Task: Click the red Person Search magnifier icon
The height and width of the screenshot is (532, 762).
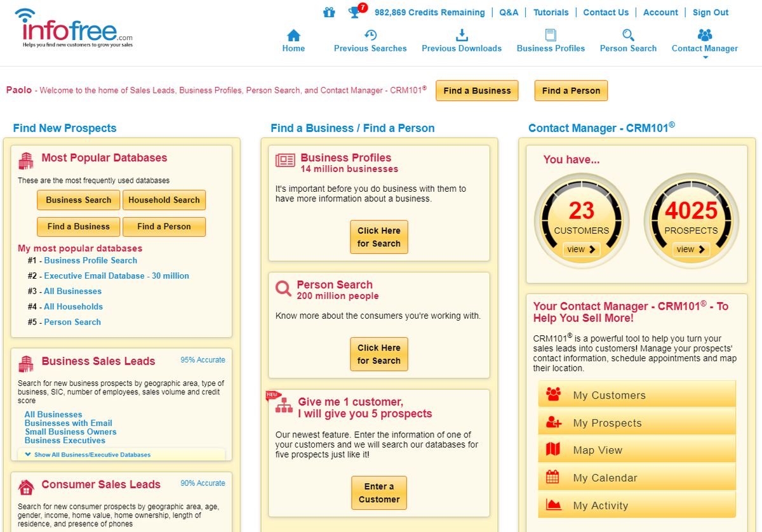Action: tap(283, 289)
